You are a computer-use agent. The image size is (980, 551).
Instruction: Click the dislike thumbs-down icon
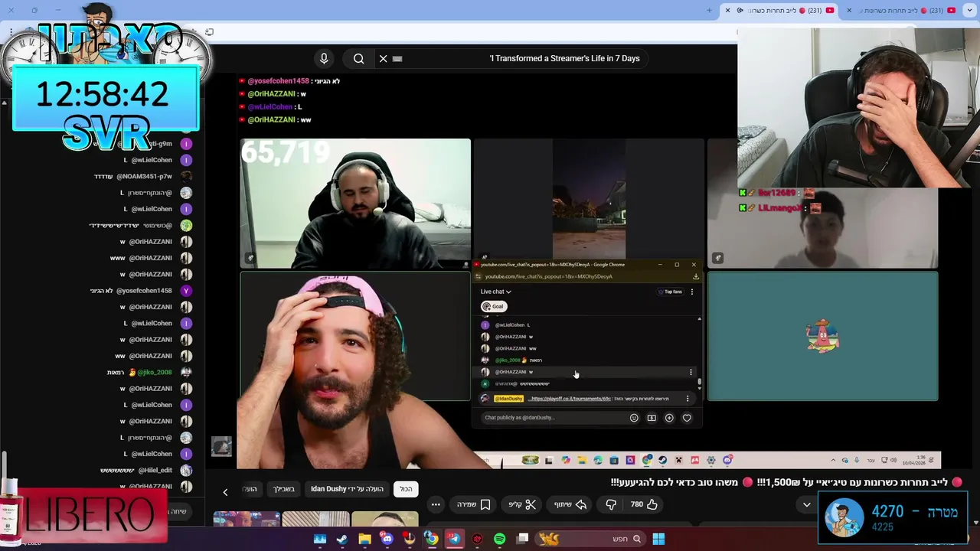click(x=611, y=504)
